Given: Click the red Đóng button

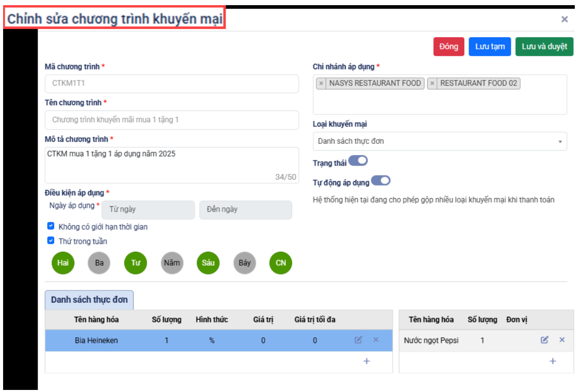Looking at the screenshot, I should (x=448, y=46).
